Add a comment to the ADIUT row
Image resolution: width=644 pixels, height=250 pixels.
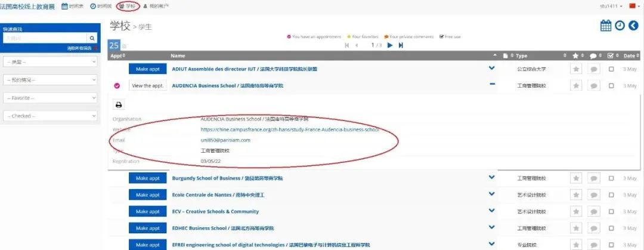(594, 69)
